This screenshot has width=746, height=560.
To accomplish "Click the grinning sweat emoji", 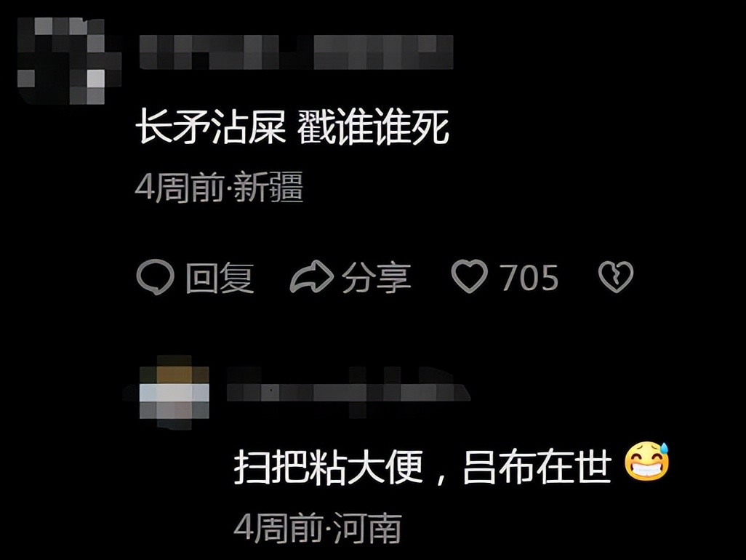I will click(x=646, y=462).
